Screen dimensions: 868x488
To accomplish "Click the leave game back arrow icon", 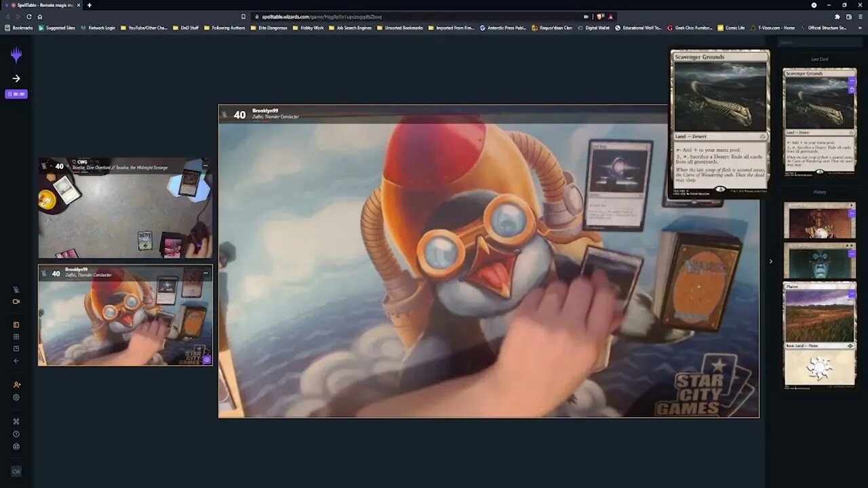I will click(x=16, y=361).
